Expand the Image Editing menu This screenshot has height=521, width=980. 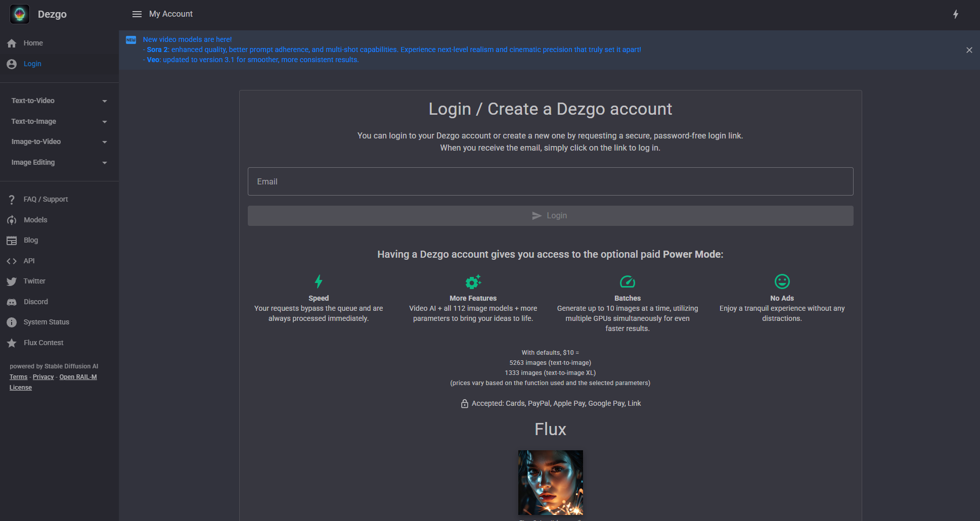click(59, 162)
